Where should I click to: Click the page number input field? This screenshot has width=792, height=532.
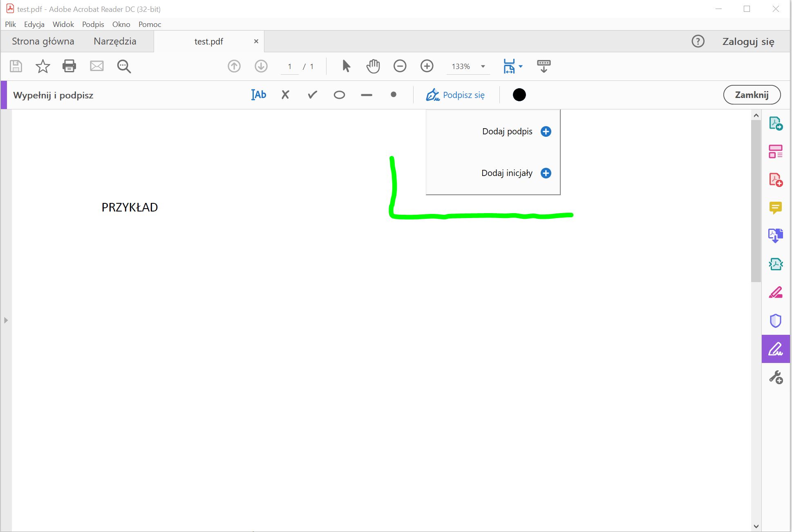coord(290,66)
